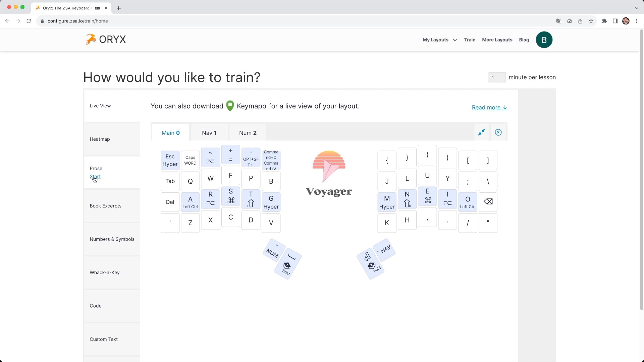Click the close panel X icon

[x=498, y=132]
